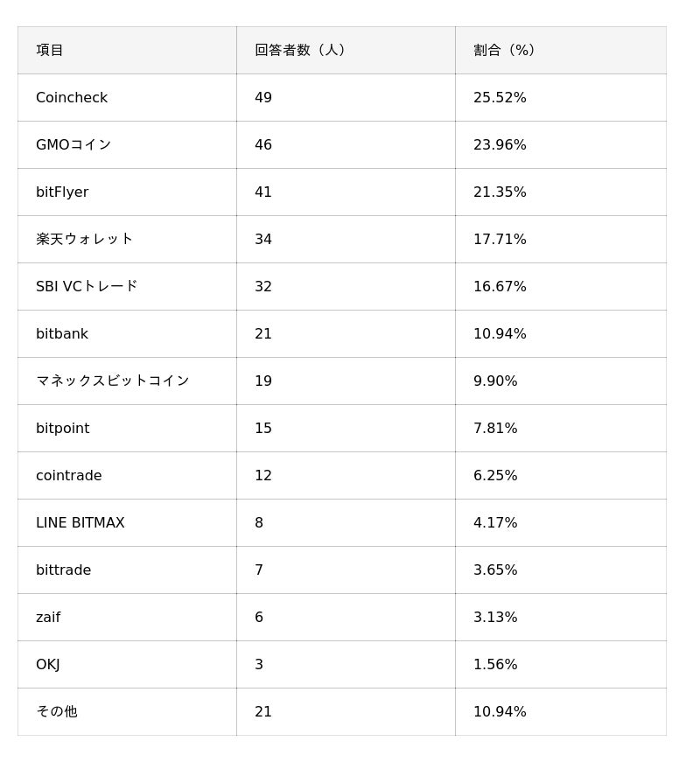Click the LINE BITMAX cell
The width and height of the screenshot is (700, 762).
tap(80, 522)
